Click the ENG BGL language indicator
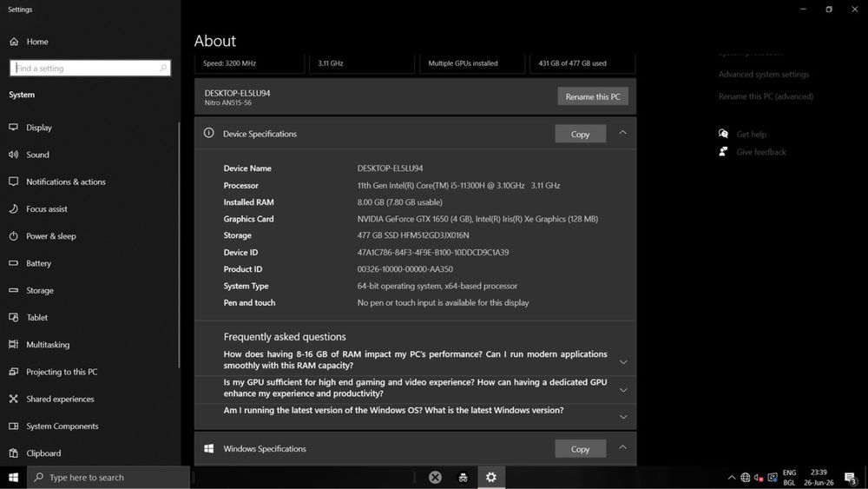Viewport: 868px width, 489px height. click(789, 478)
